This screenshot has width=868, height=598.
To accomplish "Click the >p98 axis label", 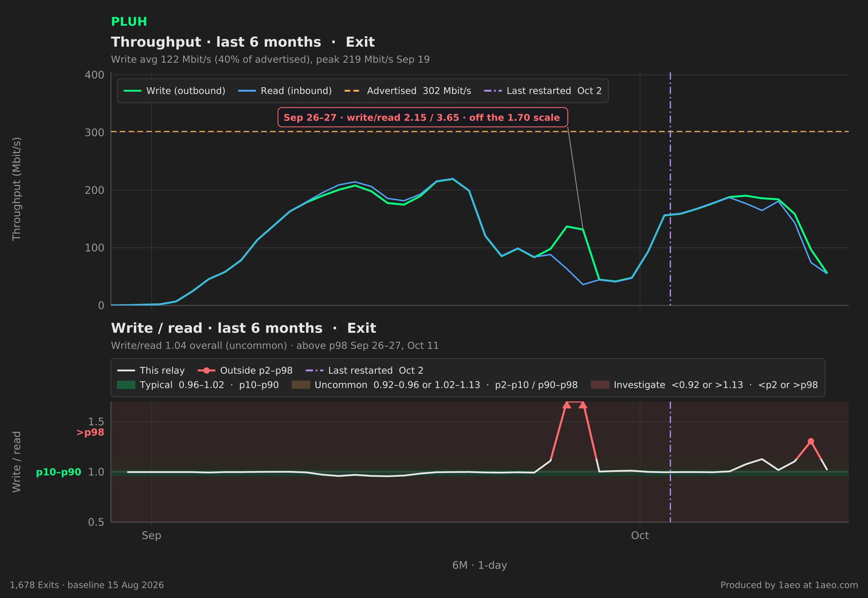I will (x=90, y=432).
